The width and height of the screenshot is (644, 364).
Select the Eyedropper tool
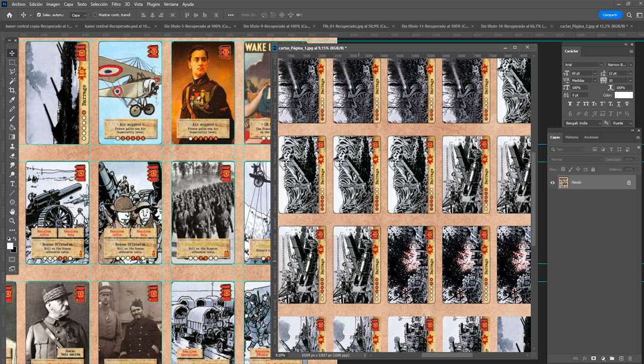point(12,99)
